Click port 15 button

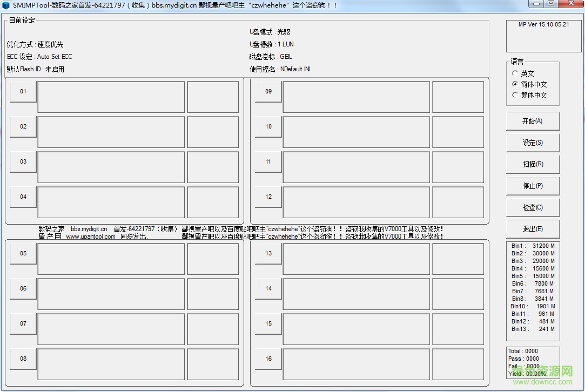pos(268,324)
